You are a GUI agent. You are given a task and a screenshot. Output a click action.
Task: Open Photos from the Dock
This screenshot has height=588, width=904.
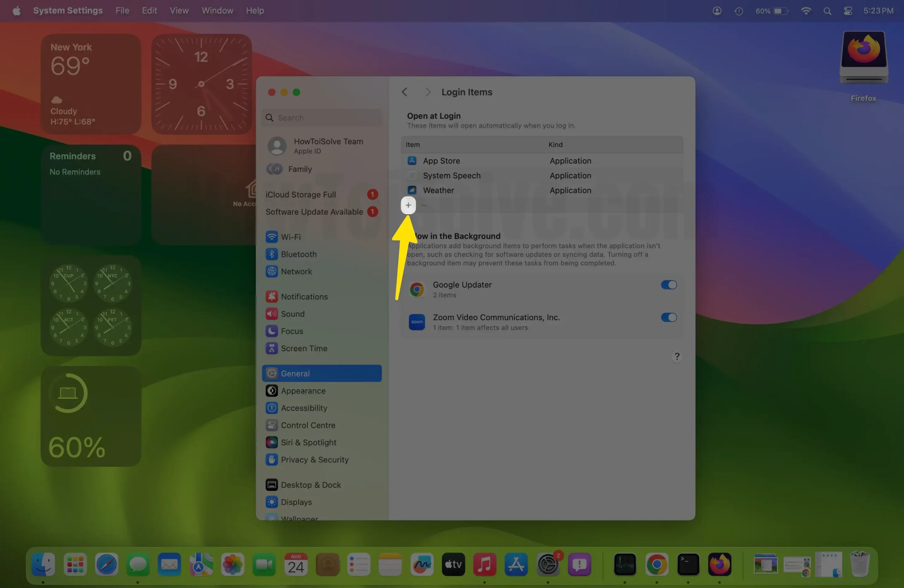pos(232,564)
